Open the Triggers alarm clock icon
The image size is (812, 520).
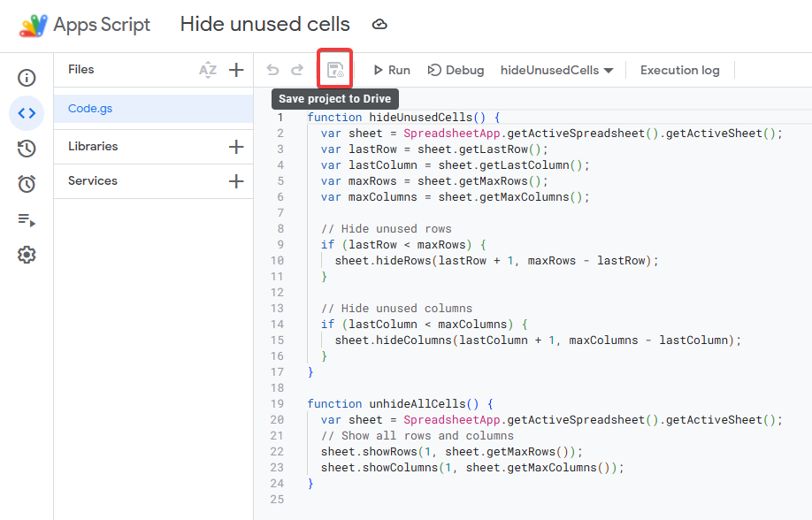point(27,184)
